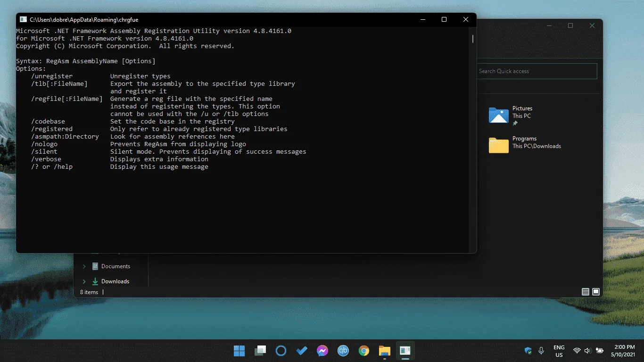Expand the Downloads tree item in Explorer
Image resolution: width=644 pixels, height=362 pixels.
pyautogui.click(x=84, y=281)
